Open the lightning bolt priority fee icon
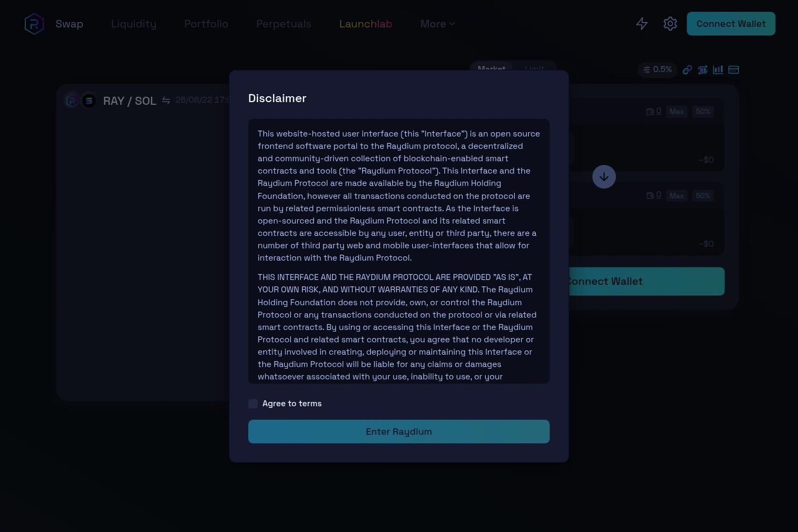 coord(642,24)
